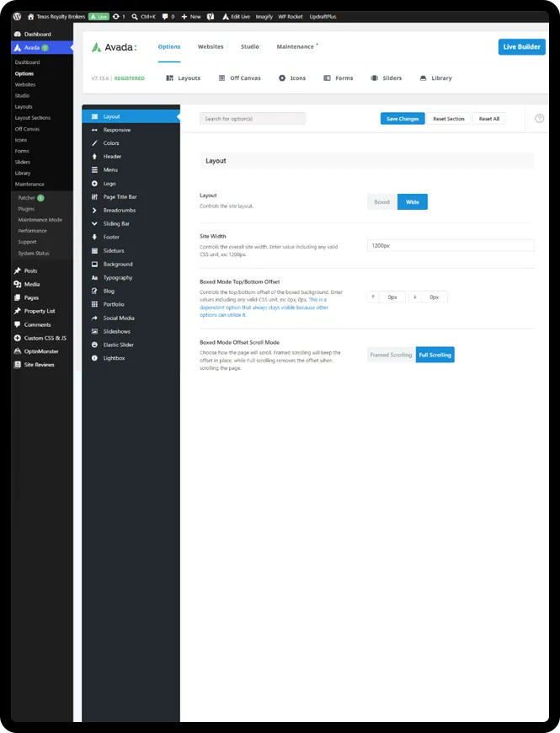Click the Yoast icon in admin bar

tap(211, 16)
